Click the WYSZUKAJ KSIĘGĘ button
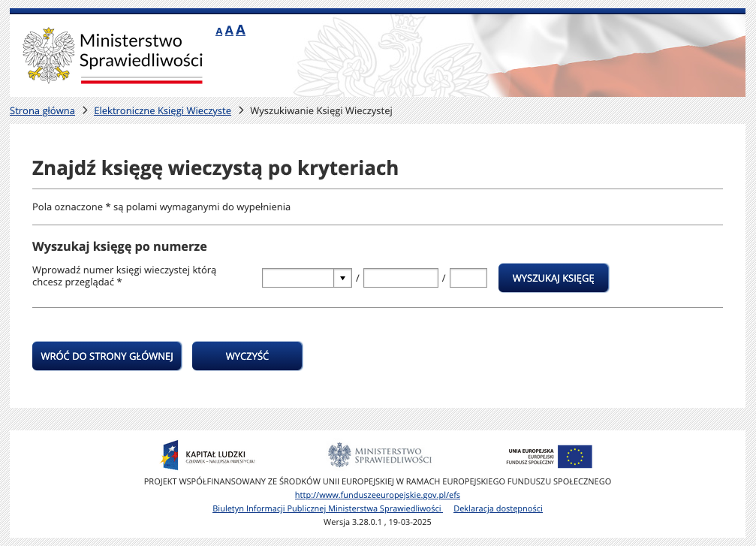This screenshot has width=756, height=546. pyautogui.click(x=553, y=278)
